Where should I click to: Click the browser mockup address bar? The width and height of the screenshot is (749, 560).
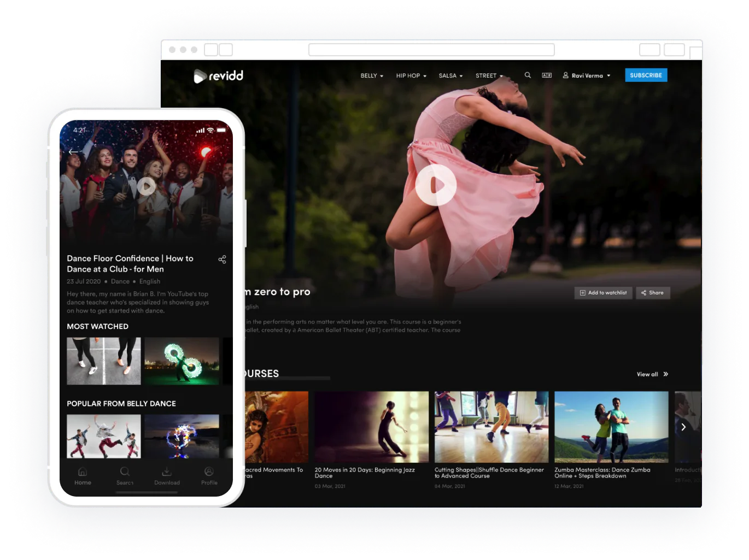coord(431,50)
